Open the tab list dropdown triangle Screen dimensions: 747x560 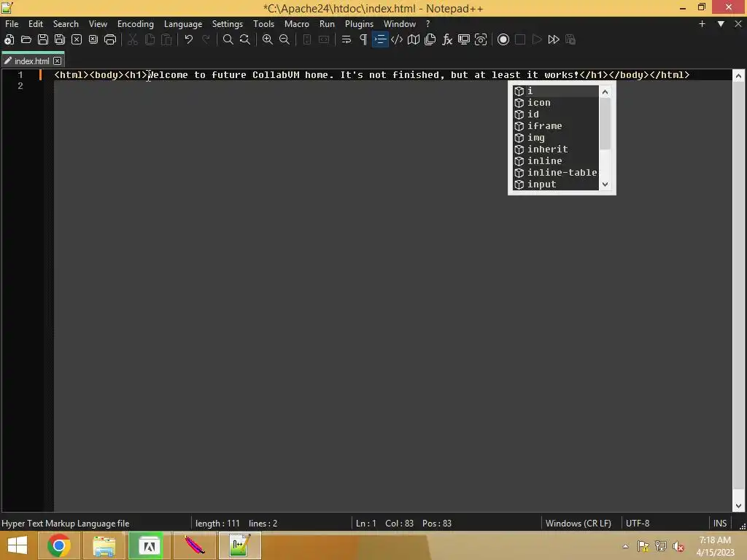(721, 24)
